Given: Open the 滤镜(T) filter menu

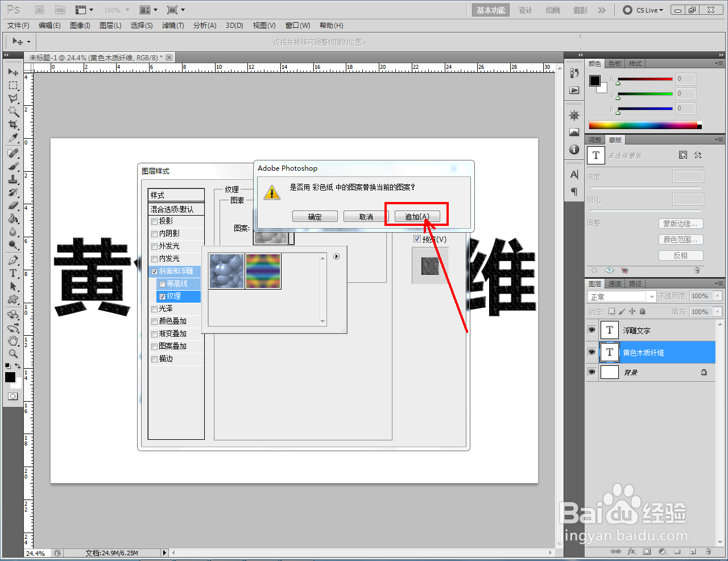Looking at the screenshot, I should pyautogui.click(x=173, y=26).
